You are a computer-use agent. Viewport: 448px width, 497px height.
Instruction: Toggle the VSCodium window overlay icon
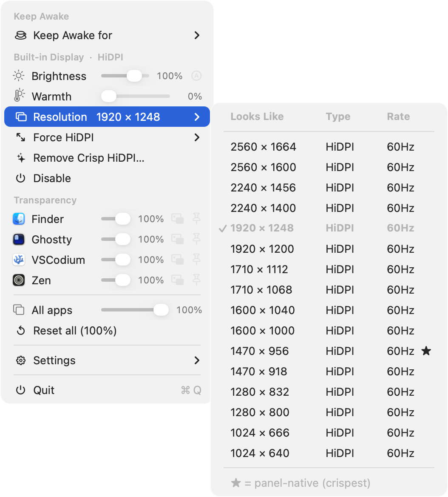[177, 260]
